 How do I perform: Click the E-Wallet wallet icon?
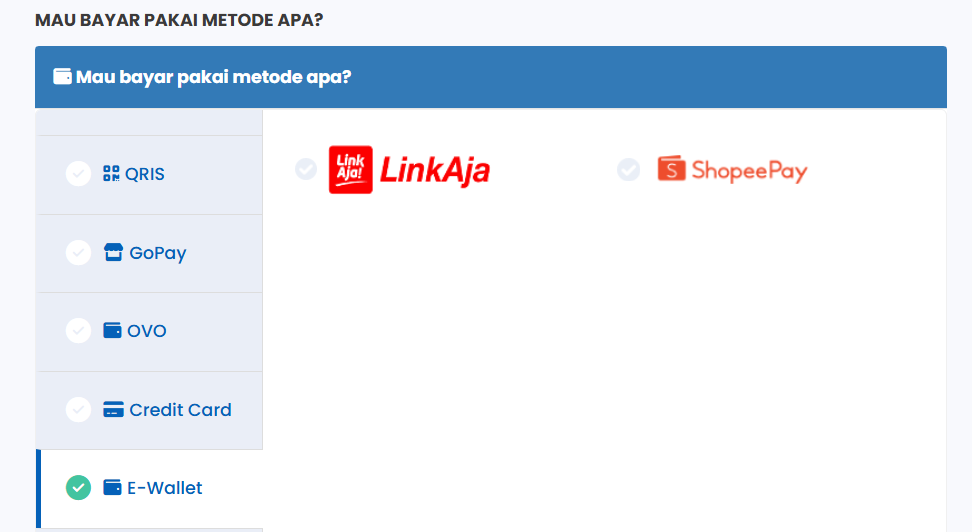112,488
